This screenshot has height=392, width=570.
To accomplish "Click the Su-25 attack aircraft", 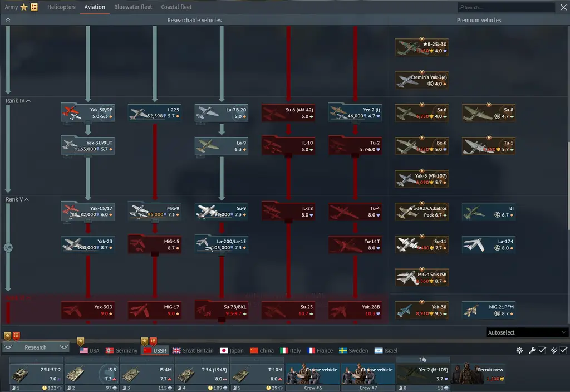I will pos(288,310).
